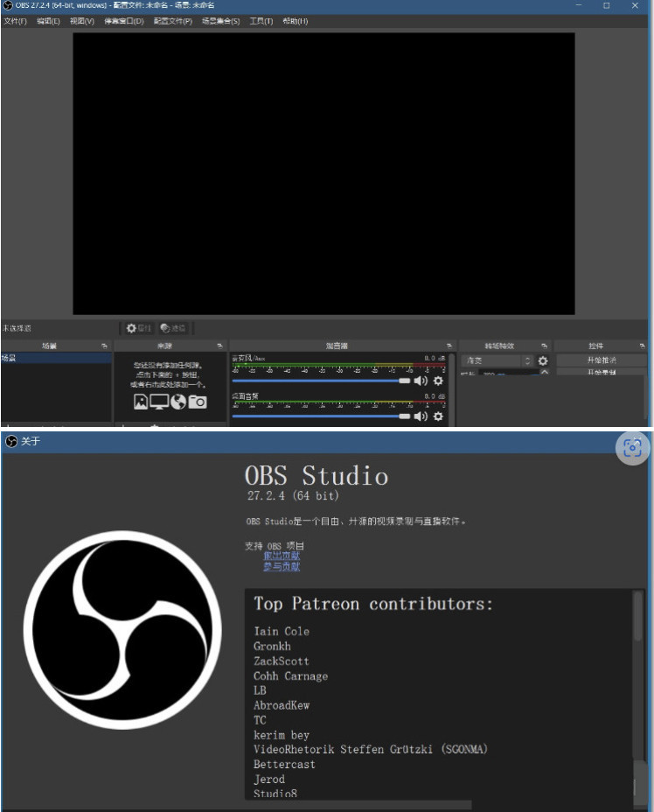Select the text "AbroadKew"
Screen dimensions: 654x812
tap(282, 705)
